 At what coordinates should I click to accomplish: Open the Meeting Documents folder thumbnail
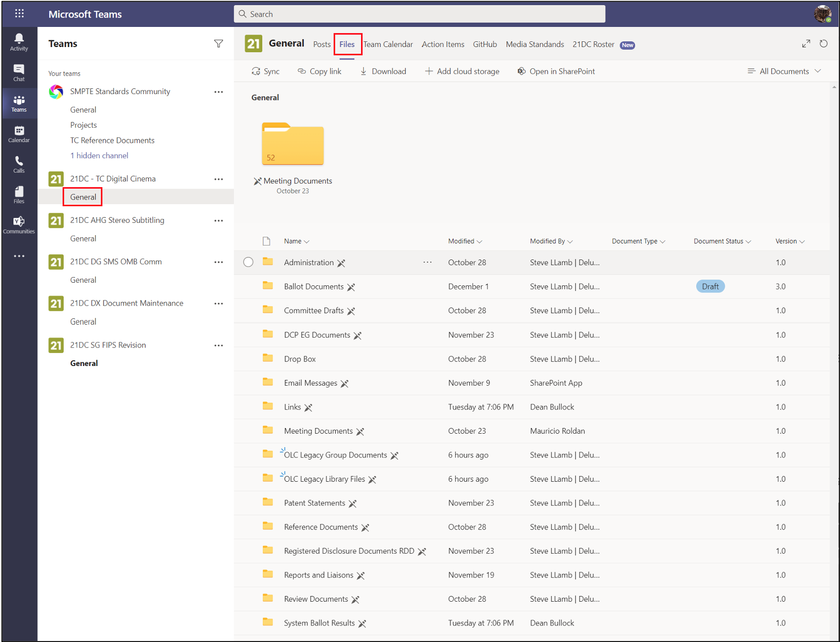click(293, 144)
